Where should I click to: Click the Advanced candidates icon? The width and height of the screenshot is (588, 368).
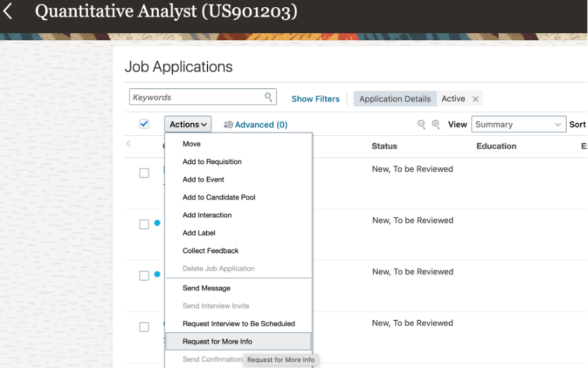[x=228, y=125]
